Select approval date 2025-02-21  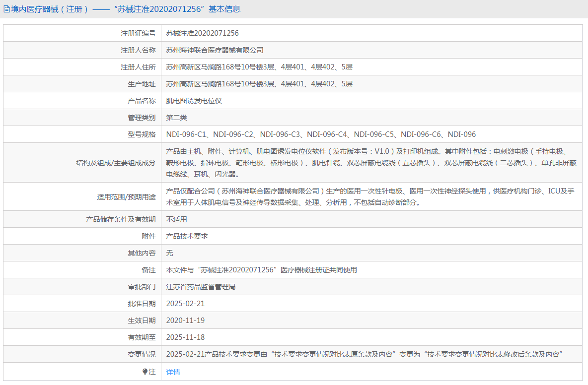[185, 304]
